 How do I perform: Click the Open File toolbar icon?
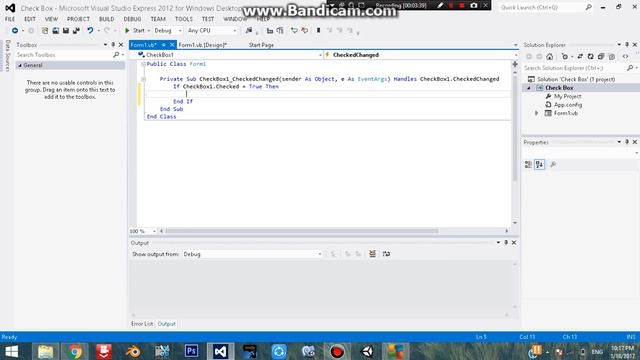tap(56, 31)
